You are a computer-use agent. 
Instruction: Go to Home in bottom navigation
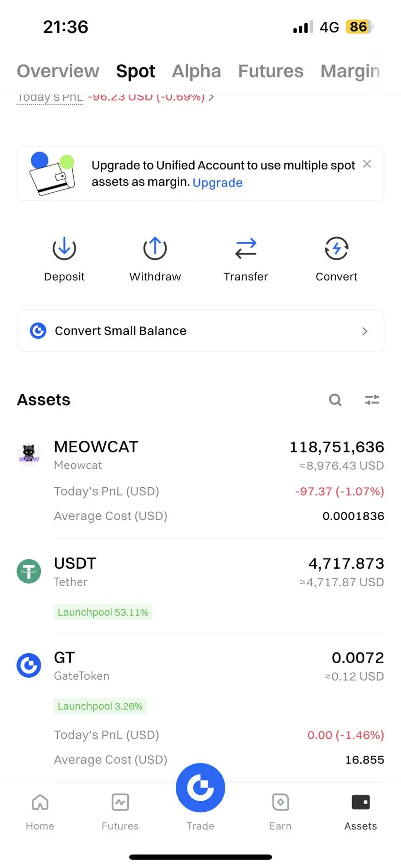click(x=40, y=812)
